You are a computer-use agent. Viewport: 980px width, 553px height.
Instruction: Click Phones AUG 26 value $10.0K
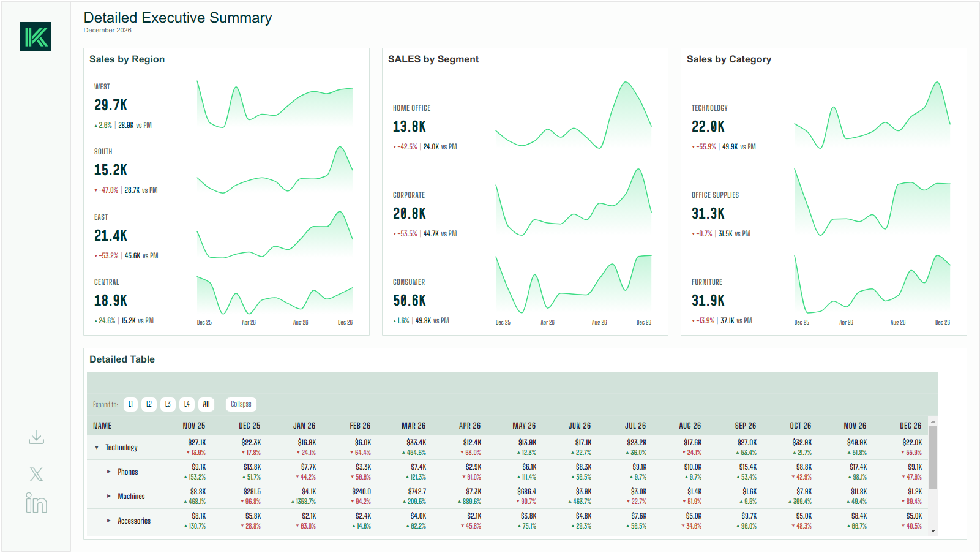(692, 467)
